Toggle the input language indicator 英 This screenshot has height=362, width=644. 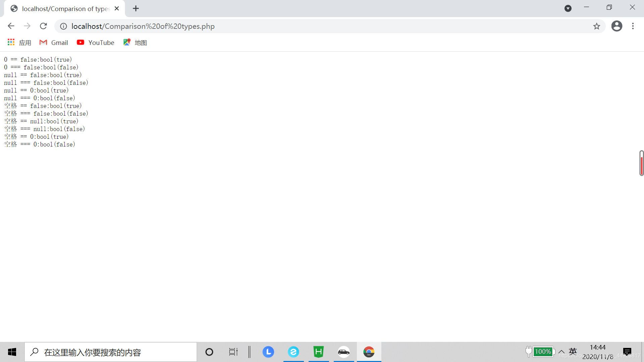573,351
